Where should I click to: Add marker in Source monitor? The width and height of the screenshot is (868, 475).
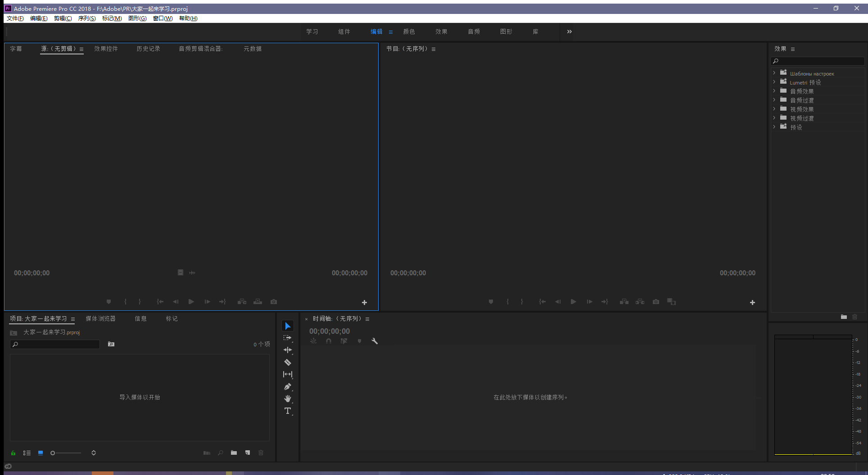(x=108, y=302)
